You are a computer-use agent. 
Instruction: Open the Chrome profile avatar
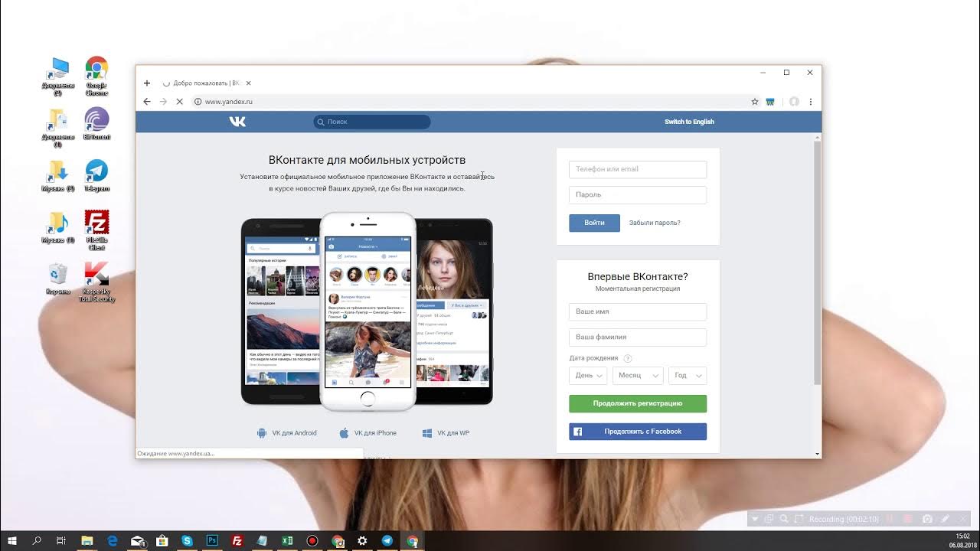tap(795, 101)
